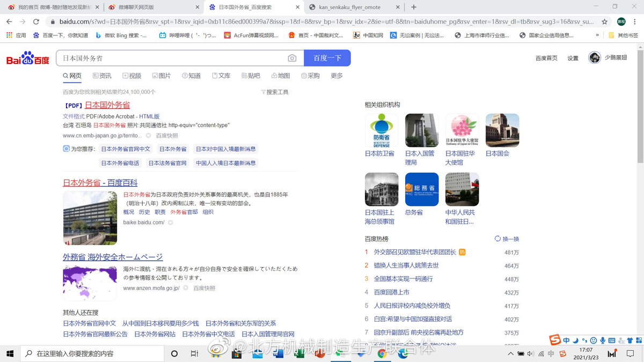Click the browser address bar URL

point(326,21)
